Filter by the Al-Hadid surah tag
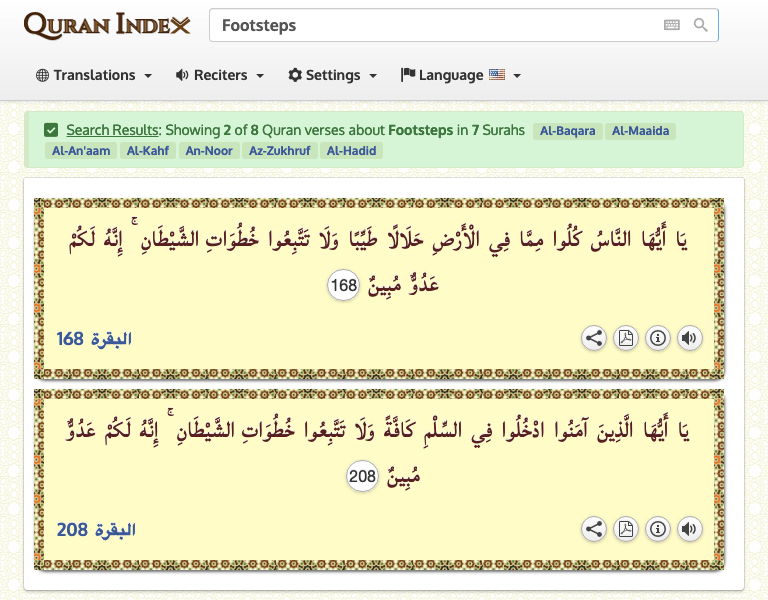This screenshot has width=768, height=600. point(351,151)
